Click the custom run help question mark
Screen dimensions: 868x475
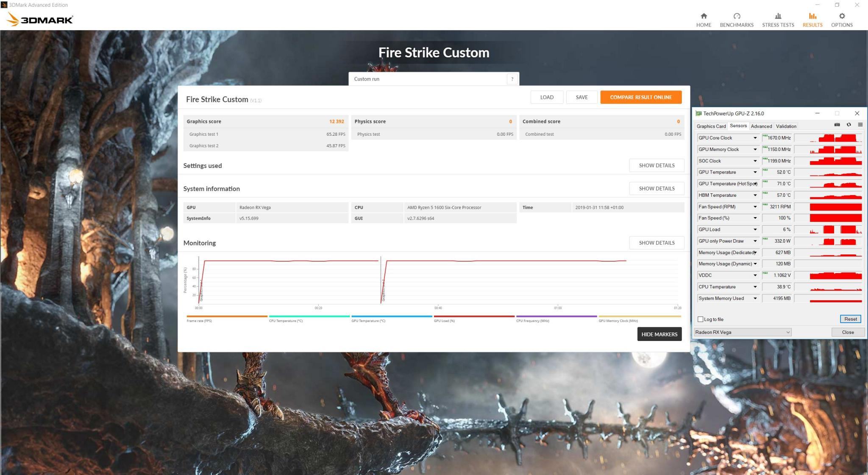[512, 79]
